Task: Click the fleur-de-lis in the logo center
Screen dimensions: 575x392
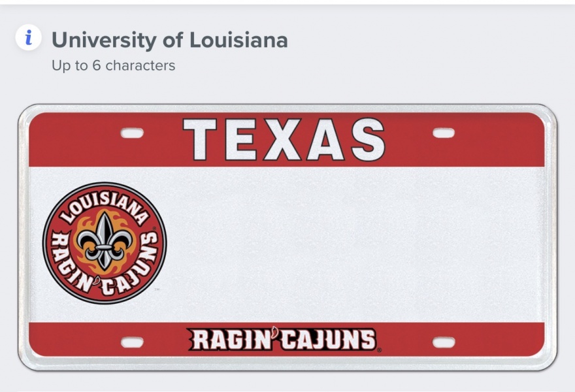Action: pyautogui.click(x=105, y=240)
